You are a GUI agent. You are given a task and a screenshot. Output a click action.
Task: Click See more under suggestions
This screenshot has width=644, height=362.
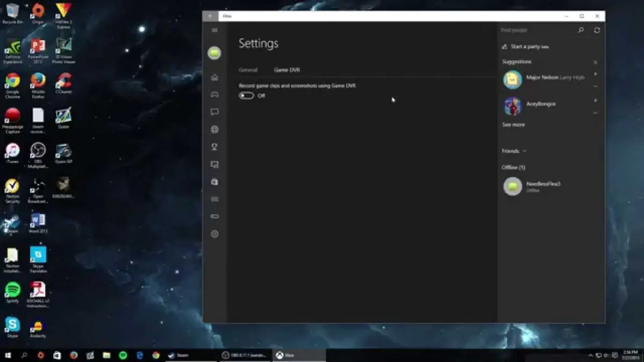(x=514, y=124)
